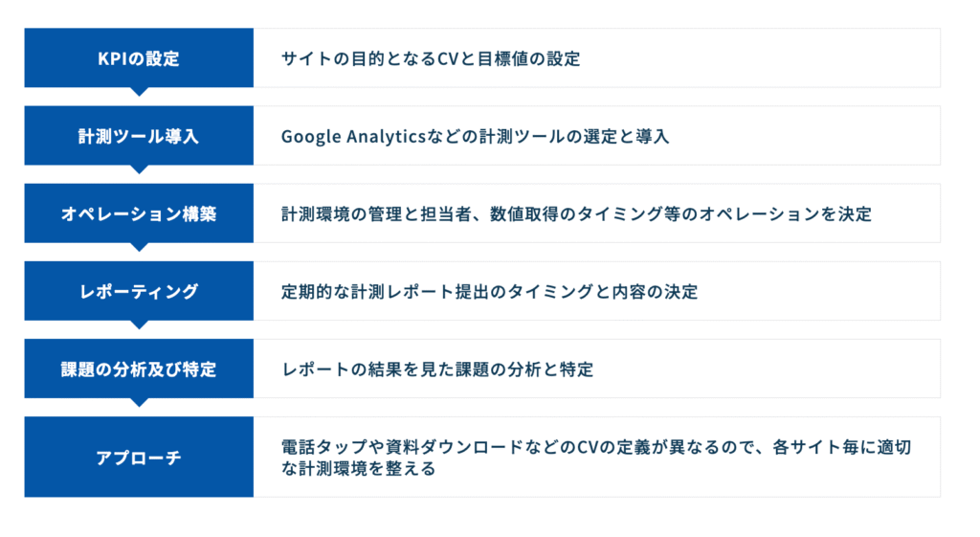Select the "計測ツール導入" step label
The width and height of the screenshot is (980, 537).
[x=139, y=136]
